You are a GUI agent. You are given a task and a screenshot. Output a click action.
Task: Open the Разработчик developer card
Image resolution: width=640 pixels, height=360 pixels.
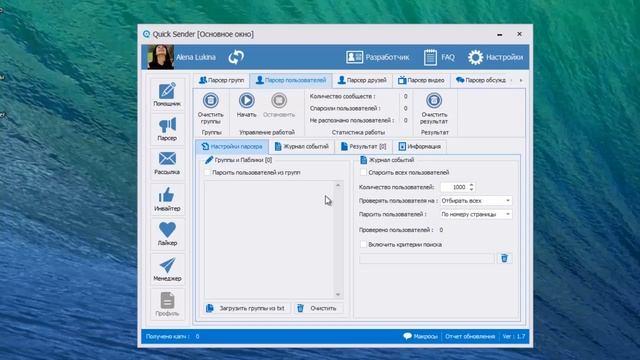click(x=378, y=57)
